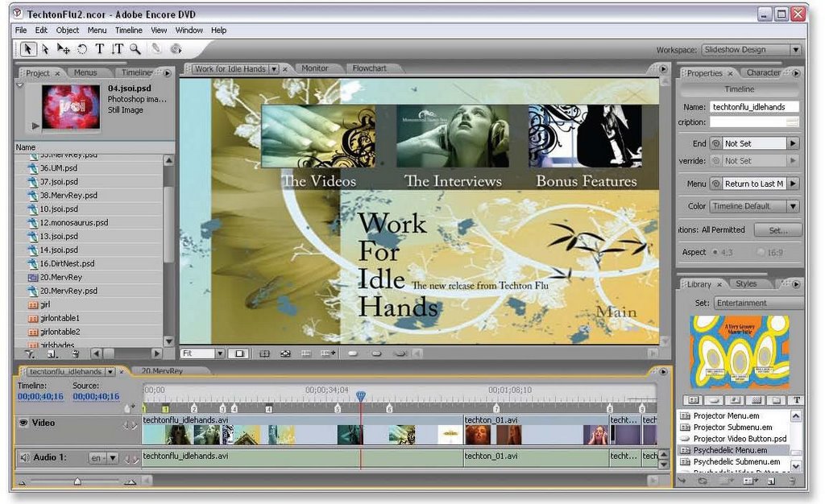This screenshot has width=825, height=504.
Task: Select the 4:3 aspect radio button
Action: click(x=715, y=252)
